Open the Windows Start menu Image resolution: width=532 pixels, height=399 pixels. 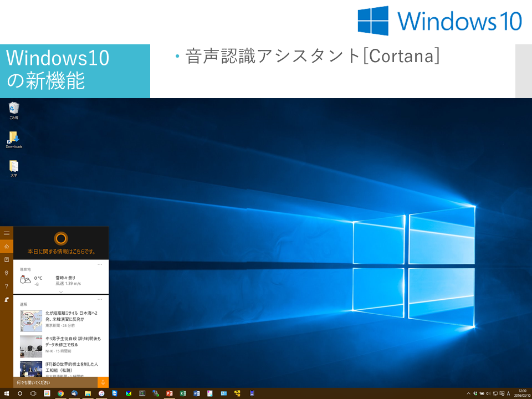tap(7, 393)
